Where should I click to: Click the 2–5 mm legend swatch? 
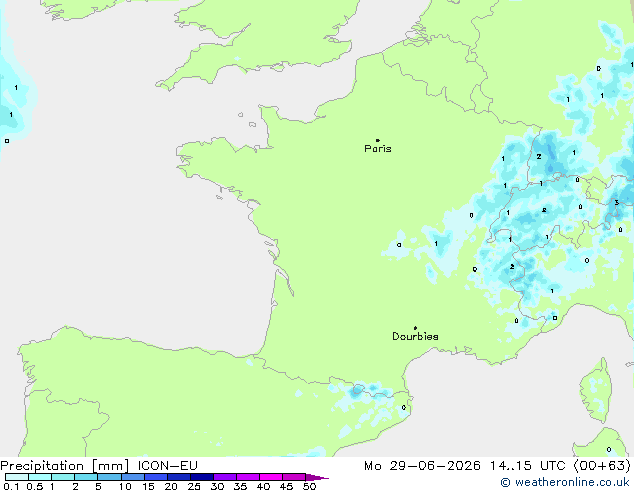point(86,477)
